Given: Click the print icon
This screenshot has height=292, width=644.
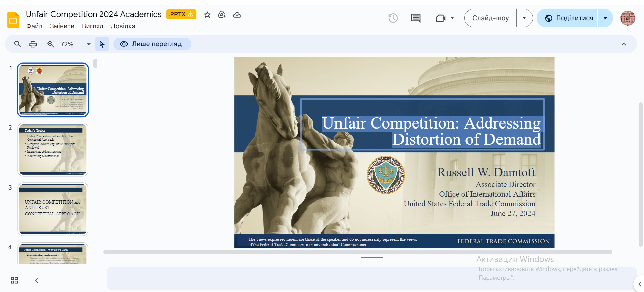Looking at the screenshot, I should (33, 44).
